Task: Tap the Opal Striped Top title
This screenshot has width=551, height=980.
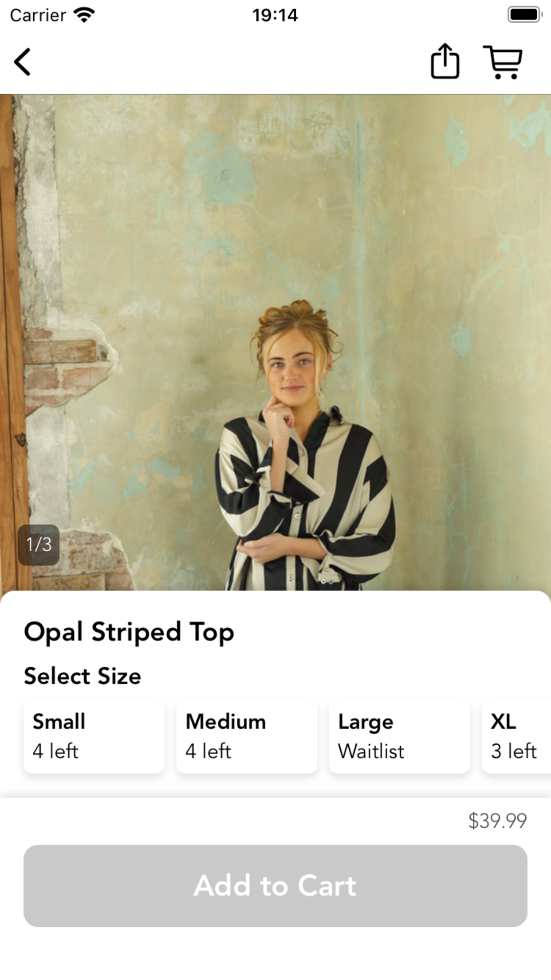Action: (129, 632)
